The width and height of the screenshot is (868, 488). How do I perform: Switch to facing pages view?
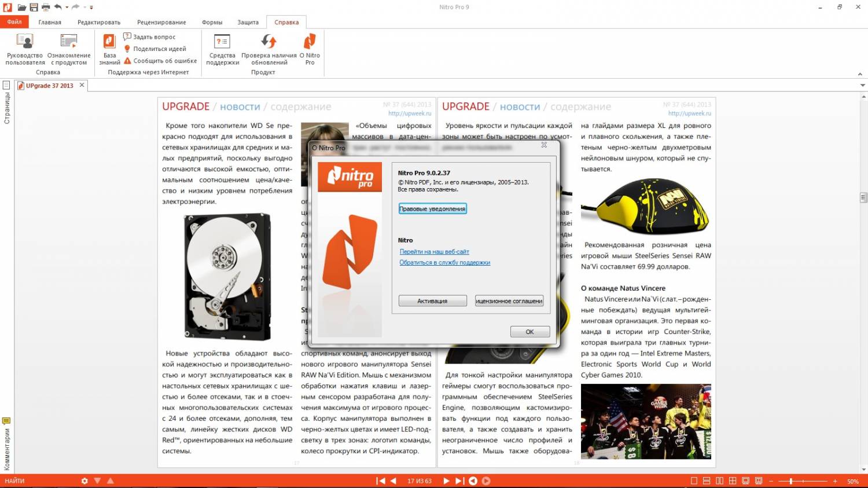(719, 481)
